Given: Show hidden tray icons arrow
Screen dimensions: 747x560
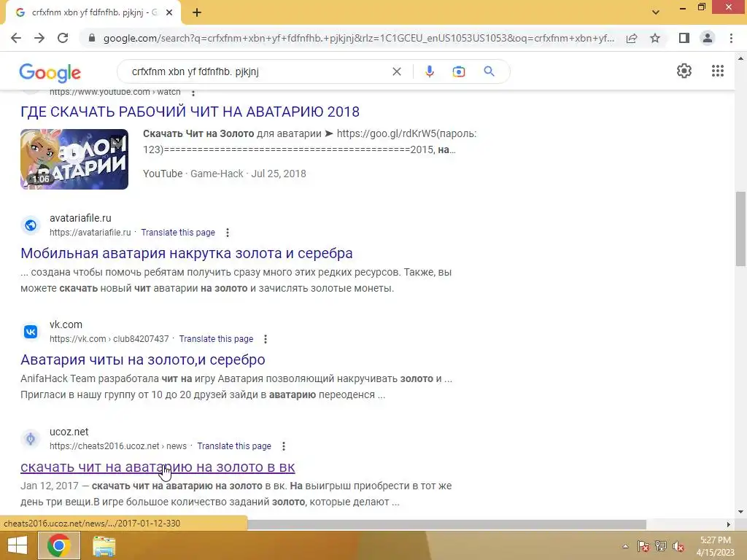Looking at the screenshot, I should [x=625, y=546].
